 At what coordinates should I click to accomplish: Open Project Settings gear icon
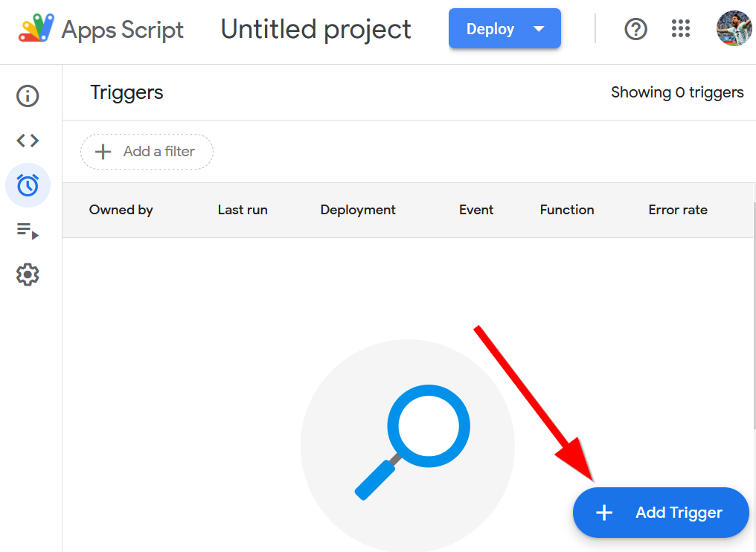tap(28, 275)
